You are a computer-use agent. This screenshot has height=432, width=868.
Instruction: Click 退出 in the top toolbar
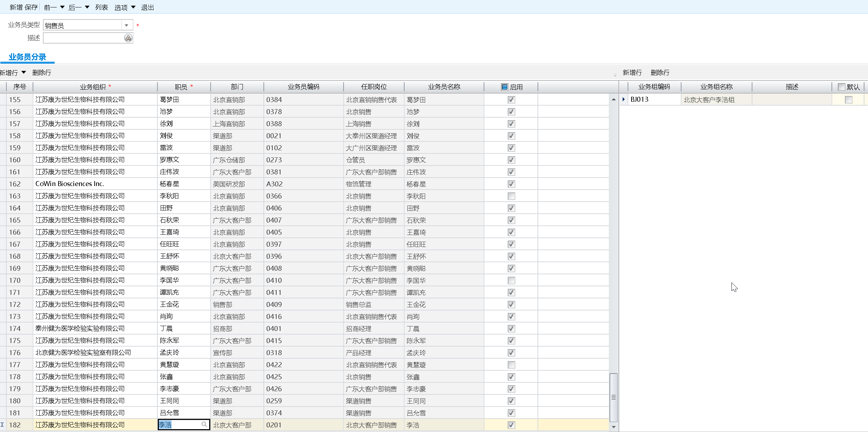point(148,7)
